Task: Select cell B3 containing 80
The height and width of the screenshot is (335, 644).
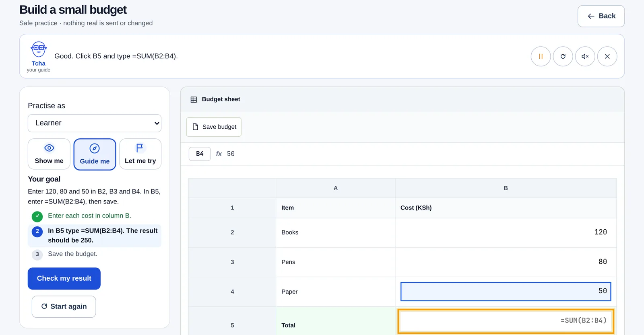Action: [506, 262]
